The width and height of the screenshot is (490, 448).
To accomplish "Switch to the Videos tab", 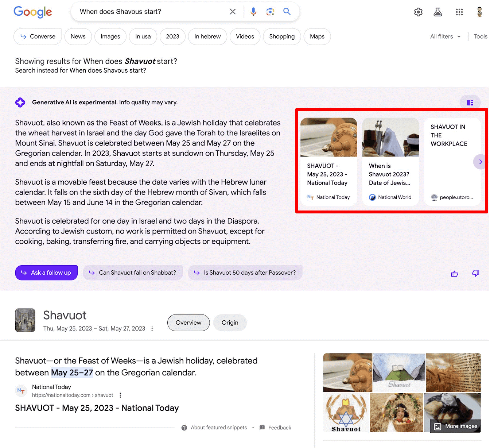I will click(245, 36).
